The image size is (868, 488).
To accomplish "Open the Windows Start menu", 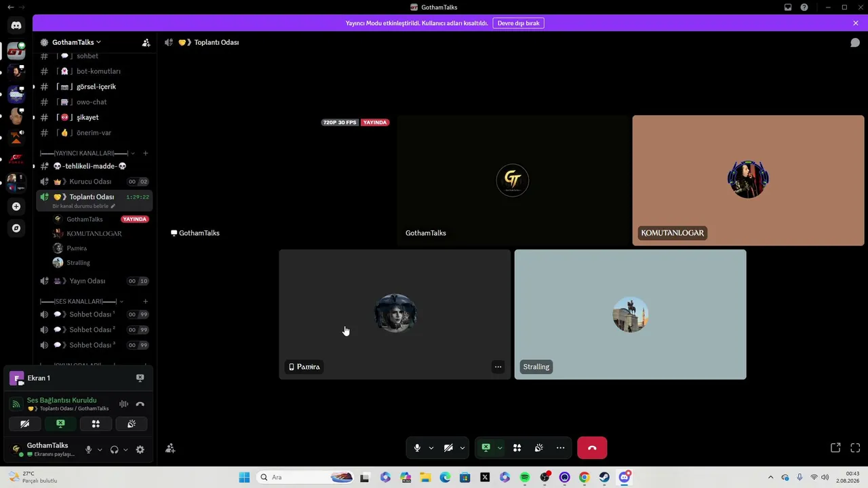I will pos(244,477).
